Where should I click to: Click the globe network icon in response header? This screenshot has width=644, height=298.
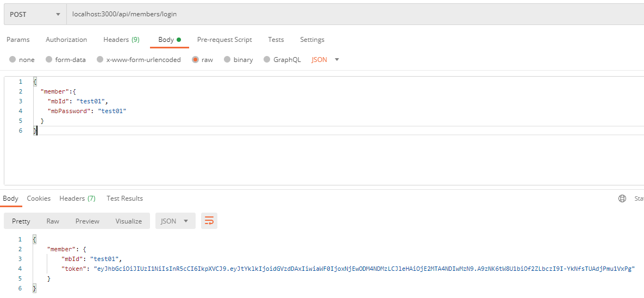(622, 198)
